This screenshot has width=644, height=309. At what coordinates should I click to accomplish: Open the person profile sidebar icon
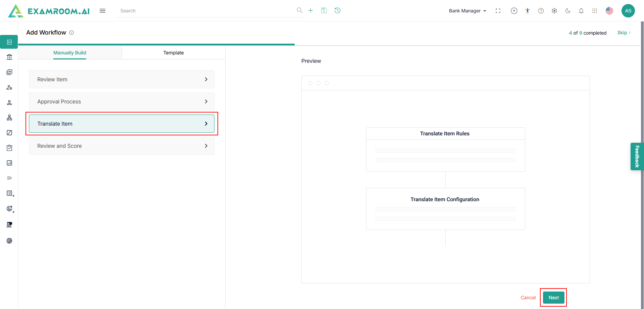pos(9,102)
